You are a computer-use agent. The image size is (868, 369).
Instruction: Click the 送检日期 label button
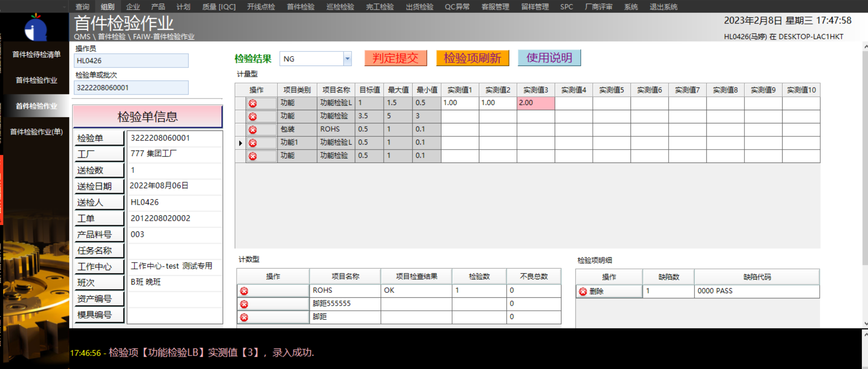tap(99, 186)
